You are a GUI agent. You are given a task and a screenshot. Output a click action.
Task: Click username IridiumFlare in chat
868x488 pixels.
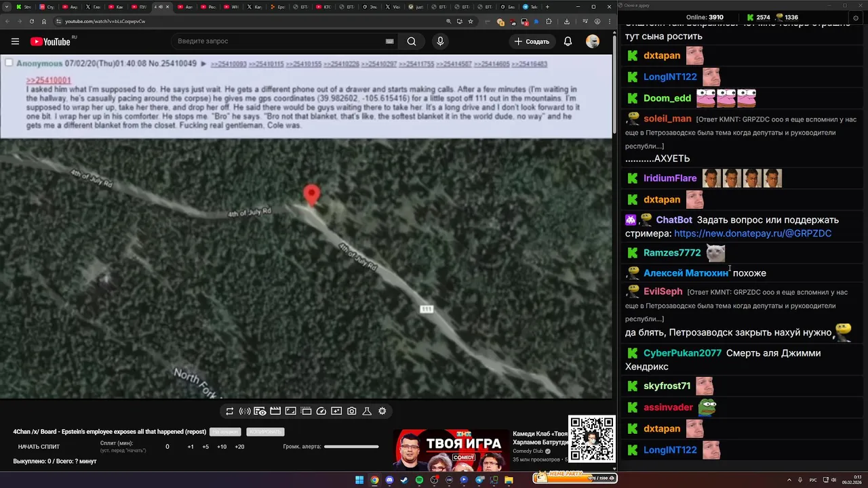point(670,178)
